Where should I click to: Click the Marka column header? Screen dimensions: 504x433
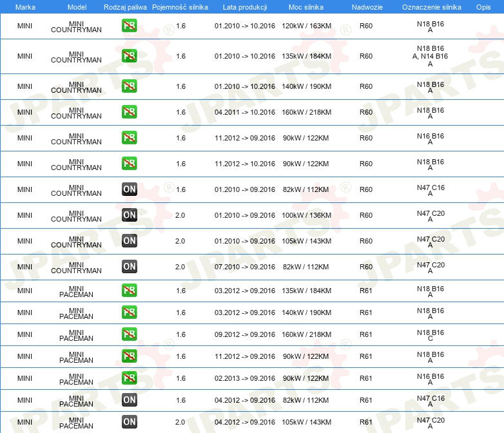(x=25, y=7)
